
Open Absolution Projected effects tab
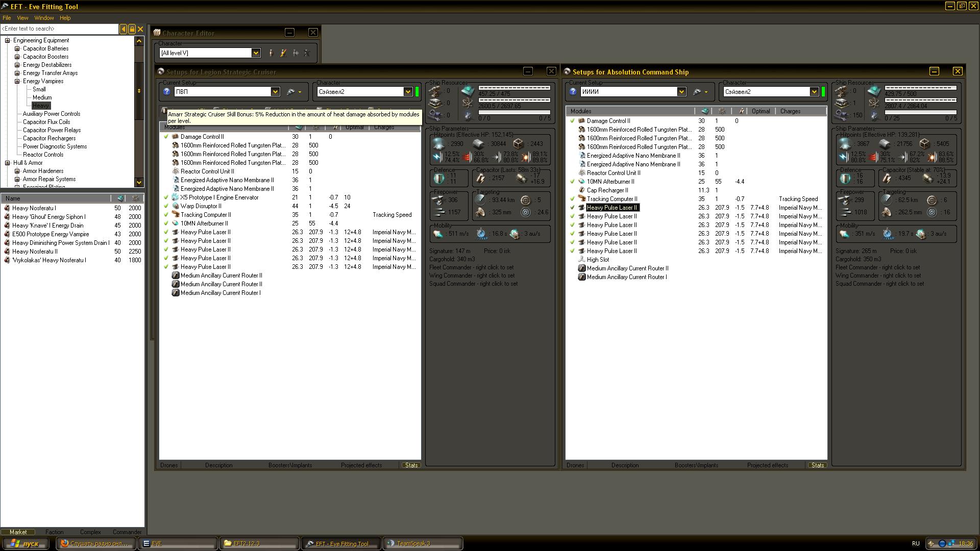coord(767,465)
